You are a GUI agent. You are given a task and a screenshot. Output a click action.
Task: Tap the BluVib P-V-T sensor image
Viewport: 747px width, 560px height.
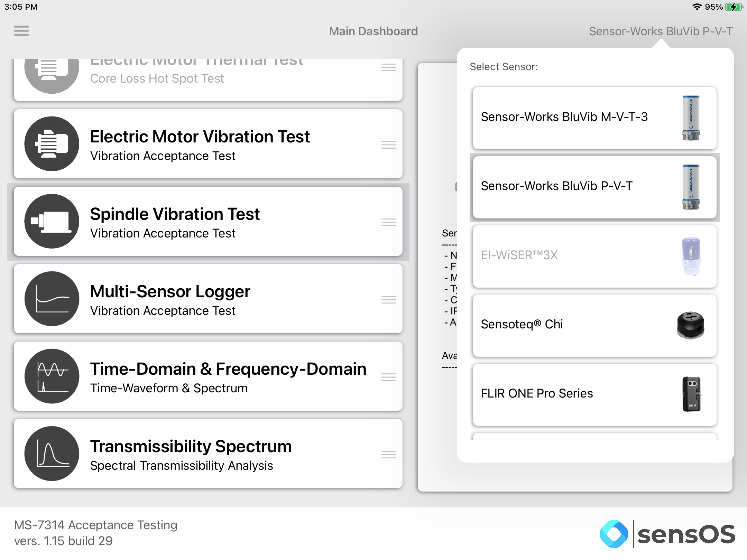691,187
